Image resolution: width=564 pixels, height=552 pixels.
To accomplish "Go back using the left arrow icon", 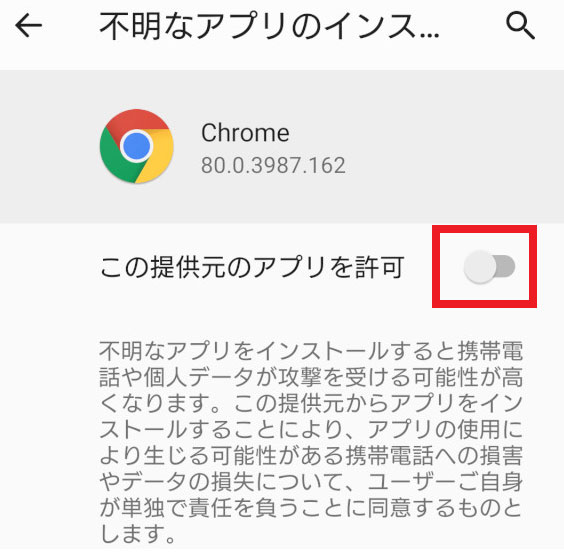I will tap(28, 26).
